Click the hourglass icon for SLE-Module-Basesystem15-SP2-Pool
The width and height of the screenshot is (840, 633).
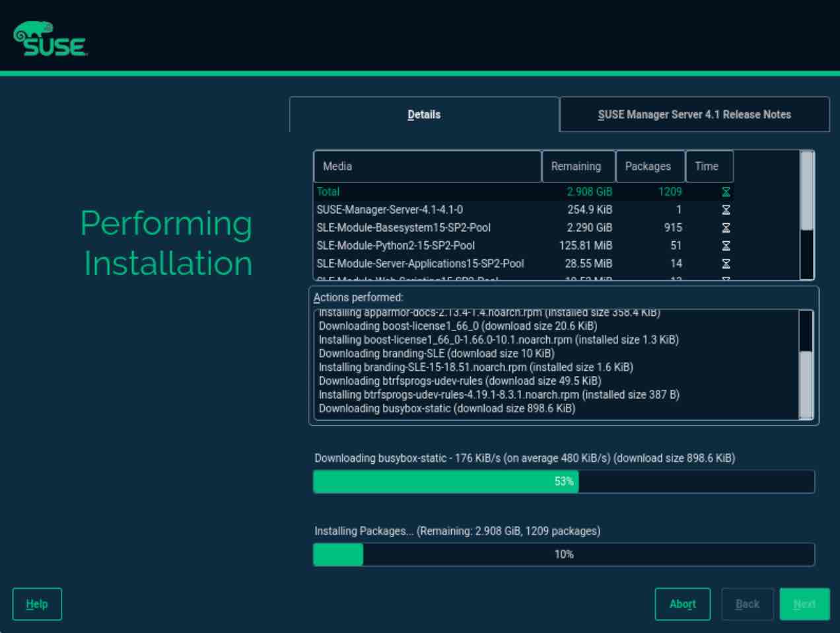click(x=726, y=227)
